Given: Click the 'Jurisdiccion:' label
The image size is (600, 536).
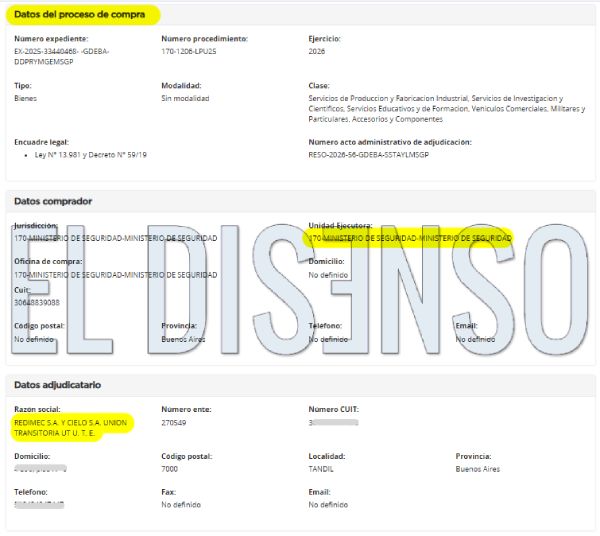Looking at the screenshot, I should tap(36, 226).
